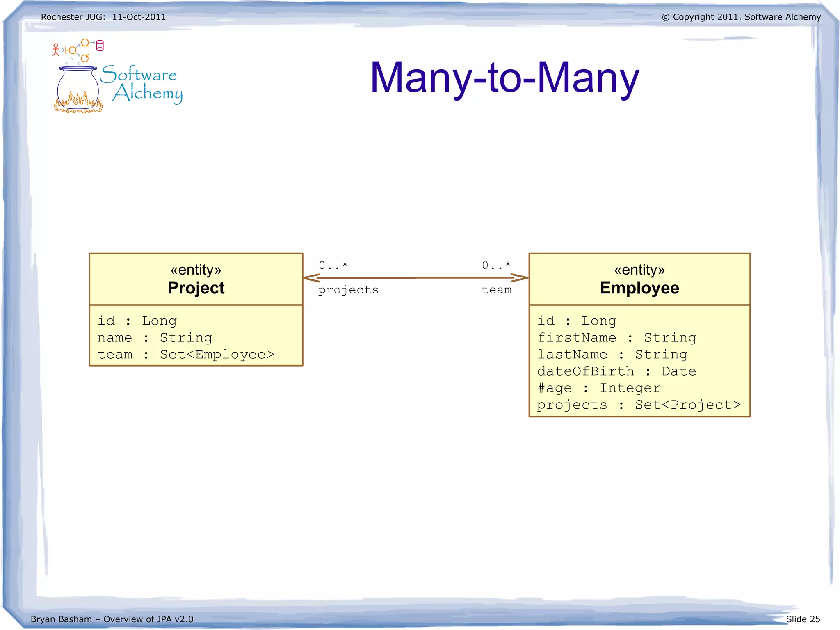Click the pink database cylinder icon
The height and width of the screenshot is (630, 840).
(100, 46)
